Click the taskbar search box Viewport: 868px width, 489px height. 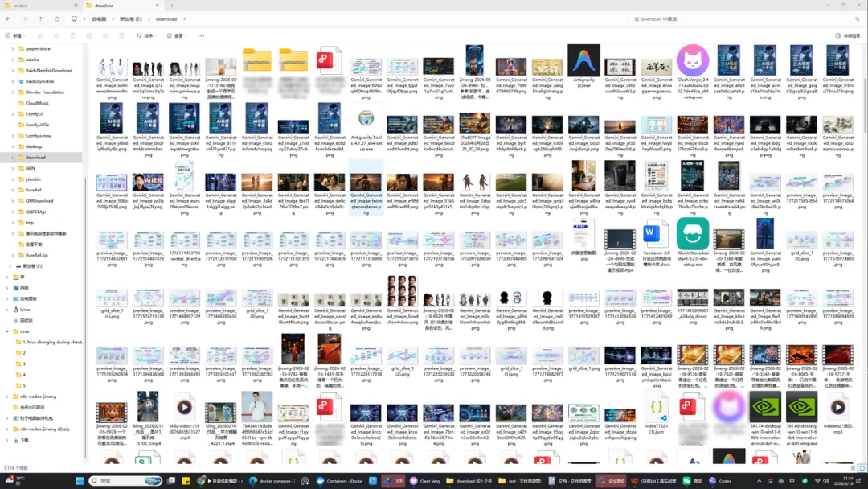pos(125,481)
